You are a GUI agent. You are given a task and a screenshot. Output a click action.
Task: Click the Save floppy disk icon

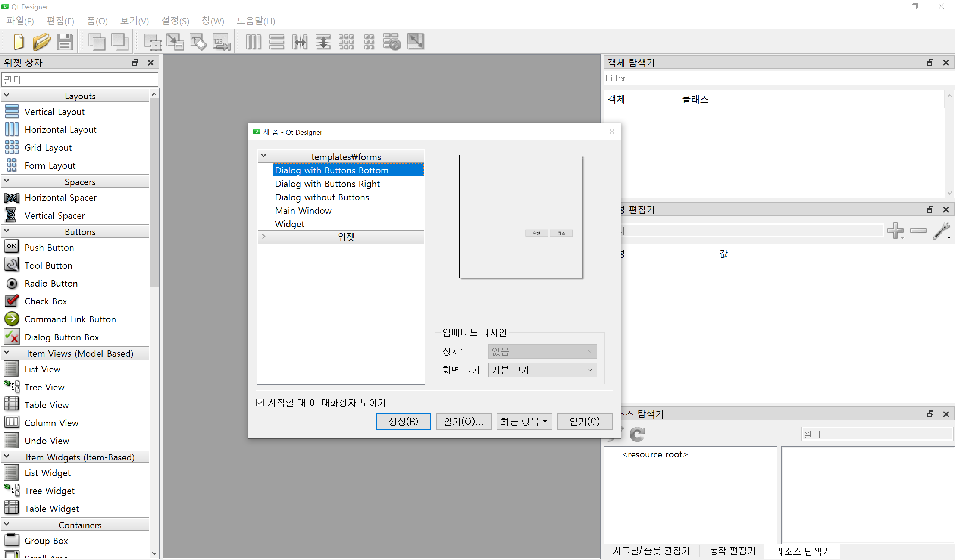pyautogui.click(x=65, y=42)
